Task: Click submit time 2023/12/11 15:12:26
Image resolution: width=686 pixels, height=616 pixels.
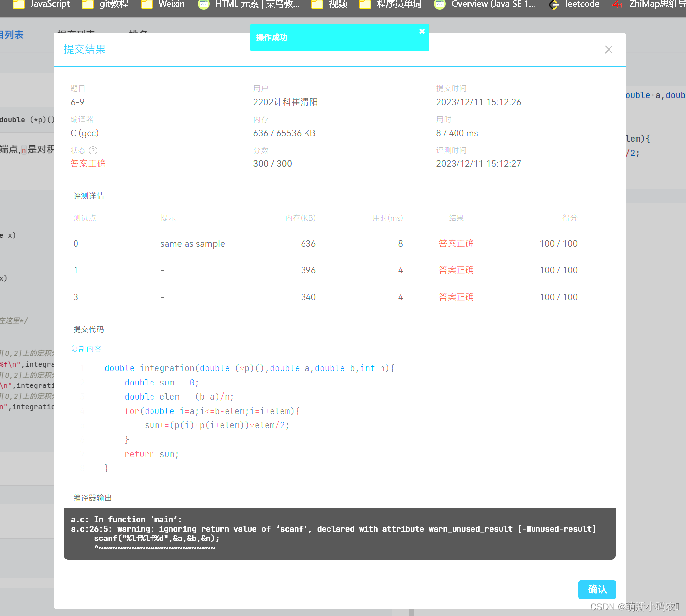Action: pyautogui.click(x=478, y=102)
